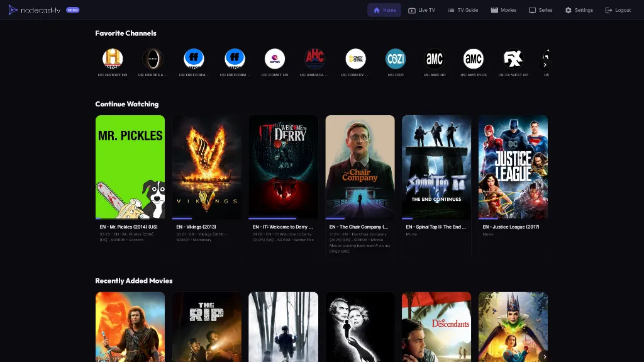Click the 'US| COZI' channel label
644x362 pixels.
click(396, 75)
